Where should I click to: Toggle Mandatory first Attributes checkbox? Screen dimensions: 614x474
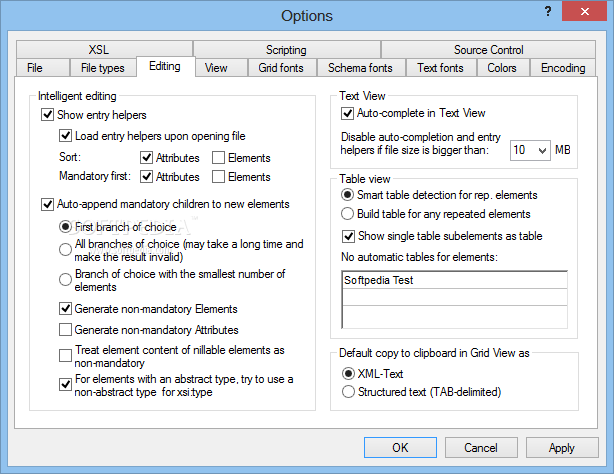[146, 177]
